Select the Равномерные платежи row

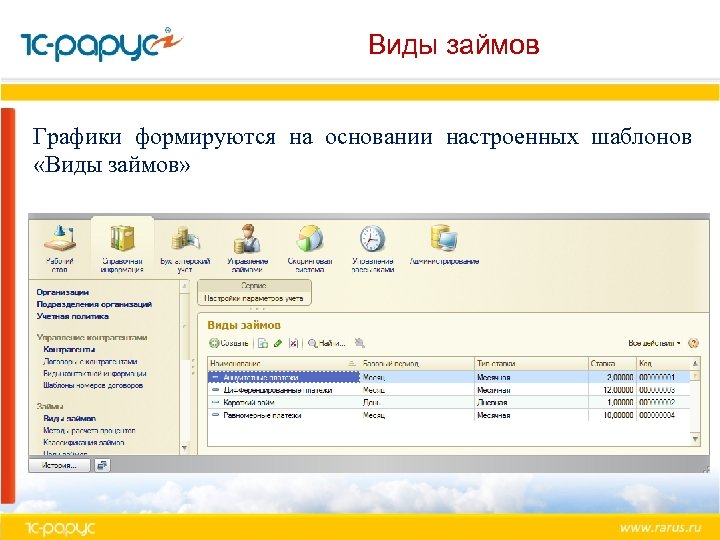click(x=448, y=415)
